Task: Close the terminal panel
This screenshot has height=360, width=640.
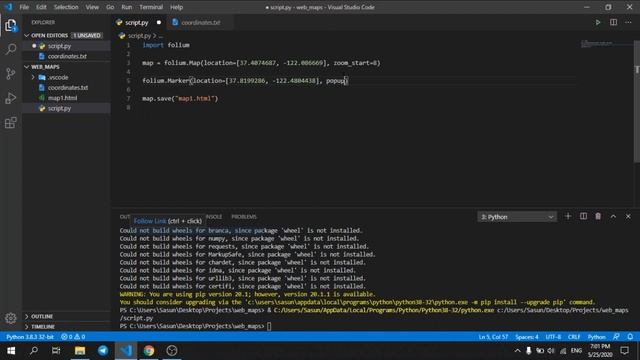Action: [628, 216]
